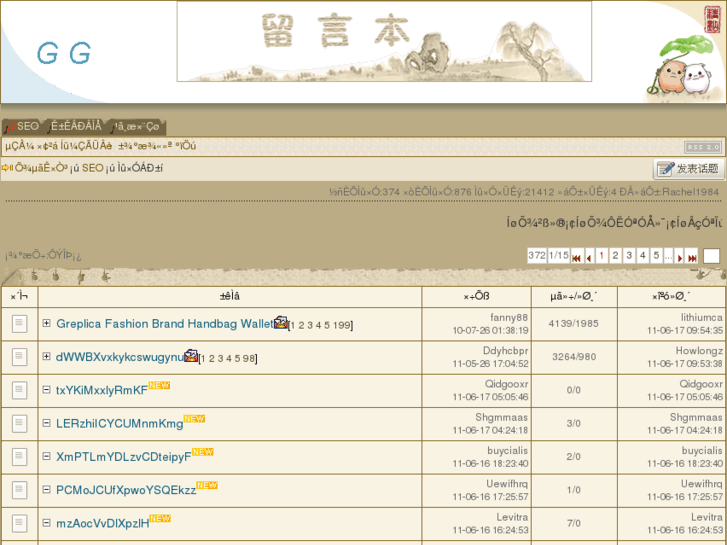
Task: Open author Ddyhcbpr profile
Action: pos(505,351)
